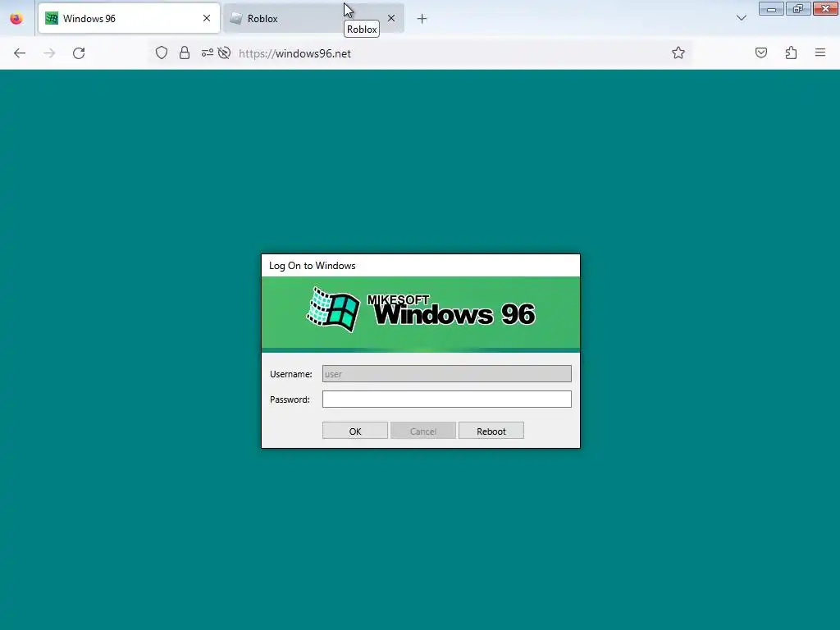Image resolution: width=840 pixels, height=630 pixels.
Task: Switch to the Windows 96 tab
Action: click(129, 18)
